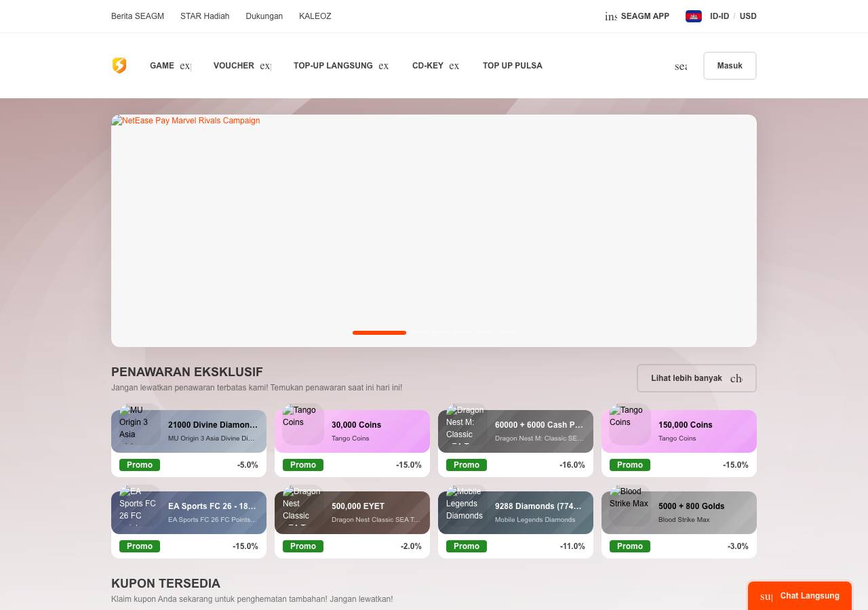Screen dimensions: 868x610
Task: Click Promo badge on Blood Strike card
Action: pos(630,546)
